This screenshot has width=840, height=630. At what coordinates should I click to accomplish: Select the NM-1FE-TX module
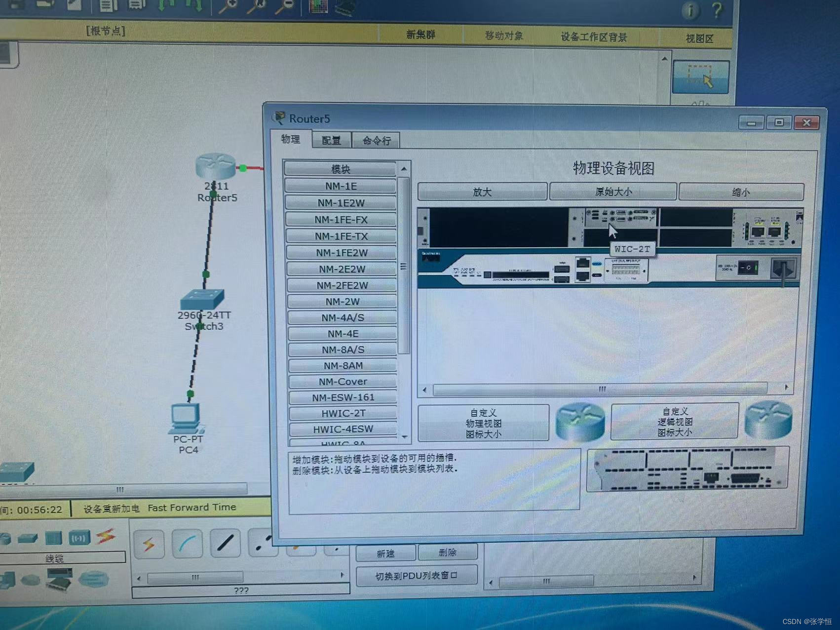point(342,236)
